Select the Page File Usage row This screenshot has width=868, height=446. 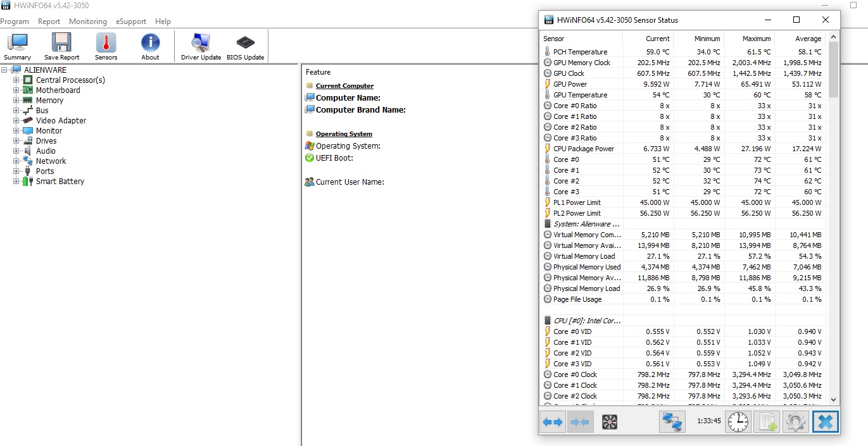[684, 299]
